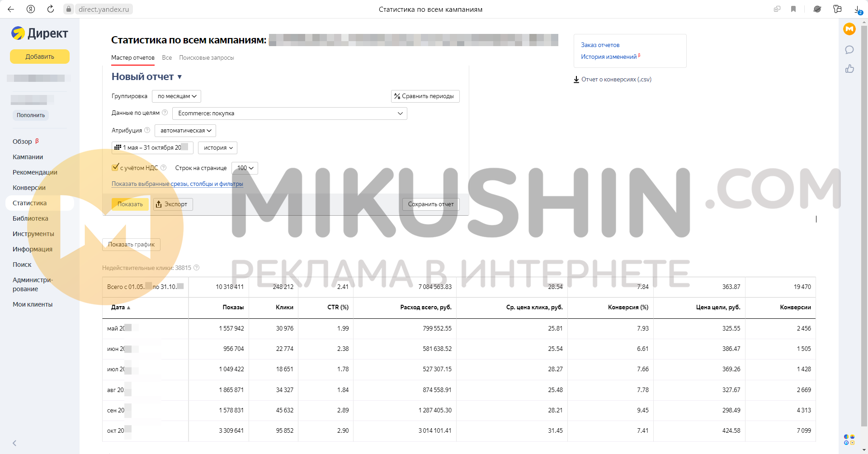Open Заказ отчетов link
This screenshot has width=868, height=454.
pyautogui.click(x=600, y=45)
